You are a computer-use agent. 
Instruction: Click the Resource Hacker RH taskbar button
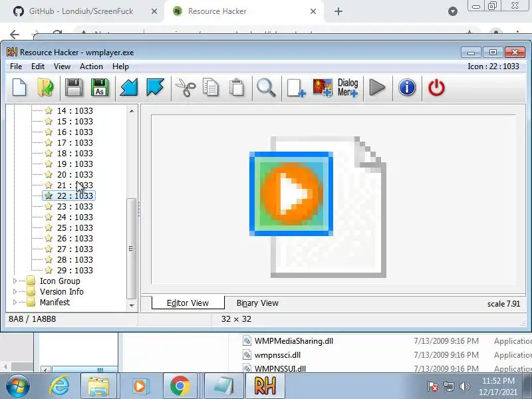coord(265,386)
